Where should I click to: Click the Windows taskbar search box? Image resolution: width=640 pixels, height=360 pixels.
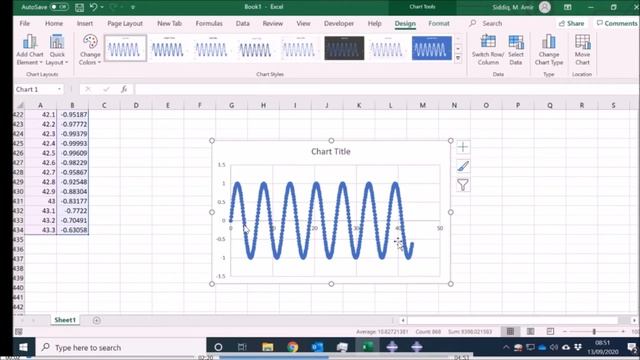120,347
